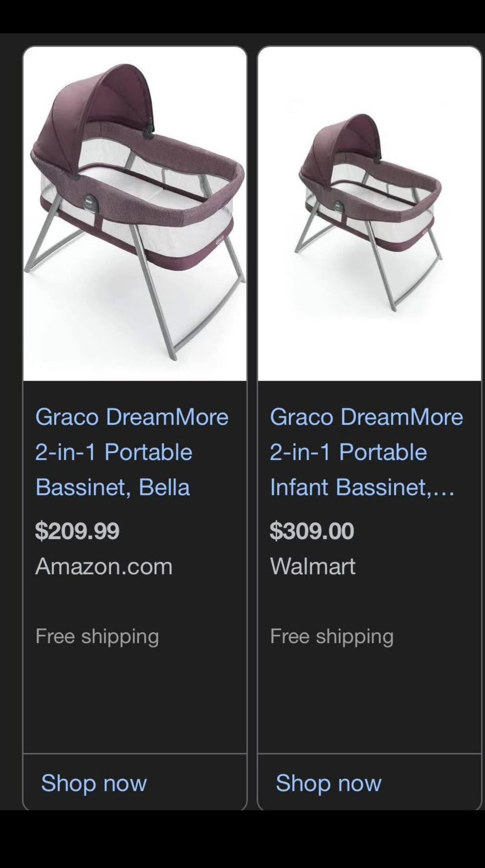The height and width of the screenshot is (868, 485).
Task: Open the Walmart listing's bassinet product image
Action: pyautogui.click(x=369, y=213)
